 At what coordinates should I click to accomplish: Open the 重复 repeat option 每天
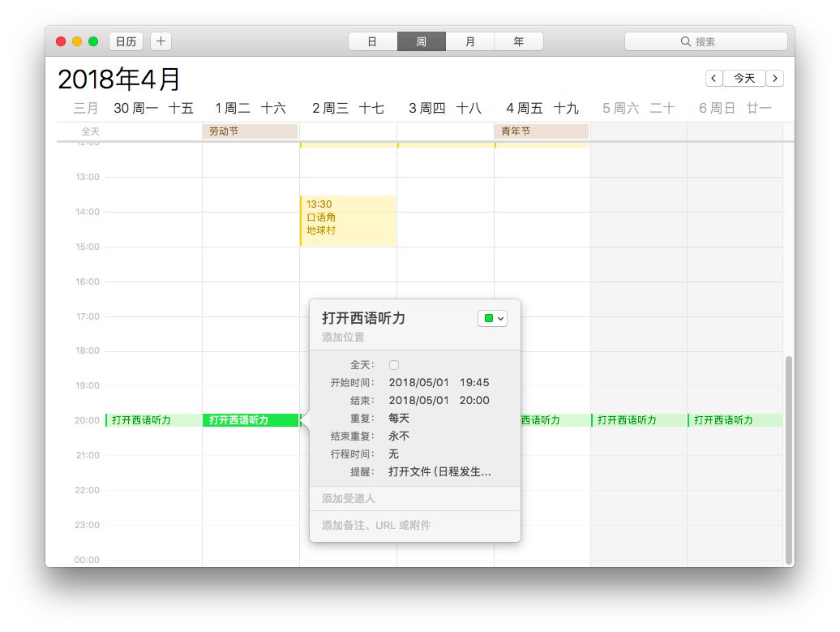[399, 419]
